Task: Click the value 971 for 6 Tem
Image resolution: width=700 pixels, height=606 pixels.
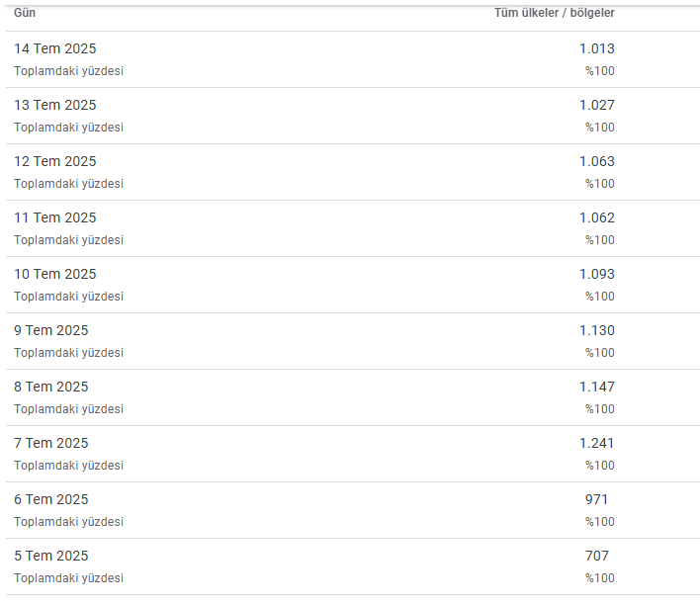Action: click(x=596, y=499)
